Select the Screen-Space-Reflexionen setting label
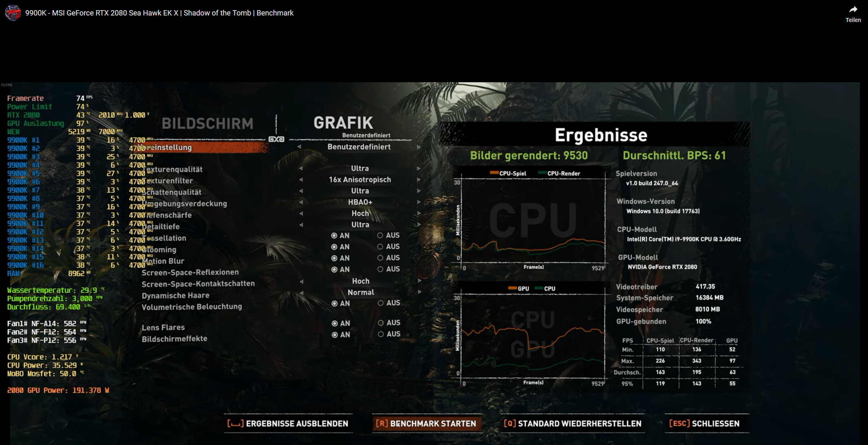Viewport: 868px width, 445px height. tap(190, 272)
